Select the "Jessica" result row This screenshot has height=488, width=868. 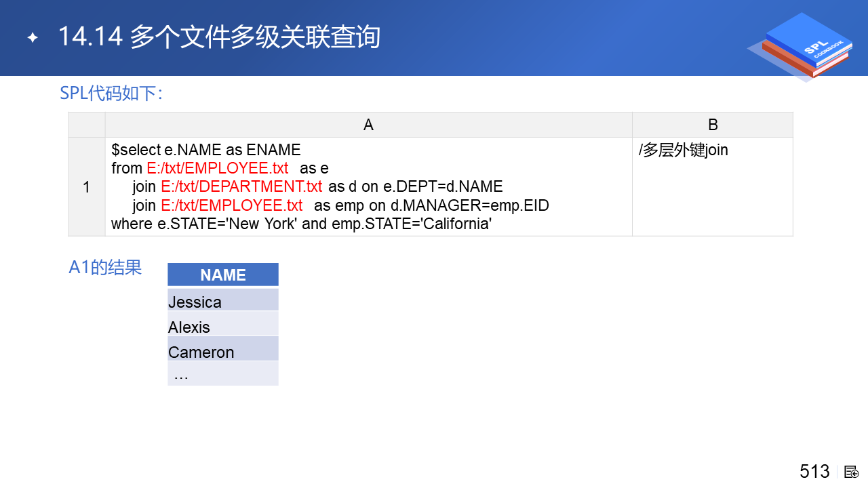click(223, 300)
